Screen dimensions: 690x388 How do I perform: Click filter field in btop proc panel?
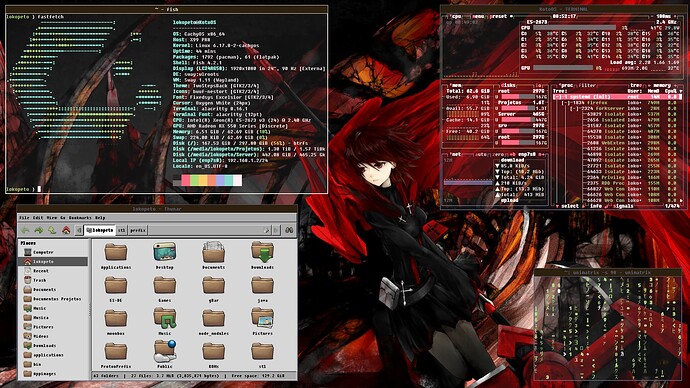click(x=587, y=85)
